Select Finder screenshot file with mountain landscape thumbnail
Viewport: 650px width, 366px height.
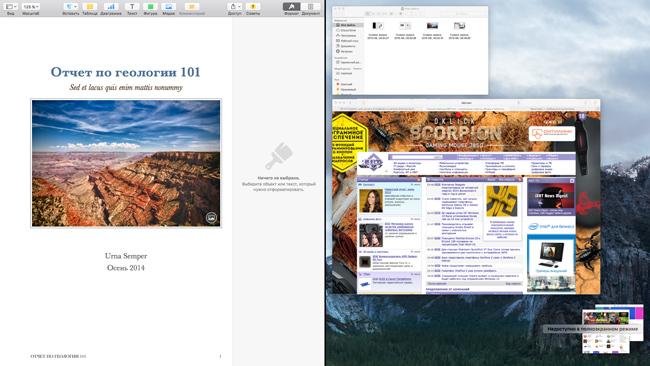coord(432,31)
